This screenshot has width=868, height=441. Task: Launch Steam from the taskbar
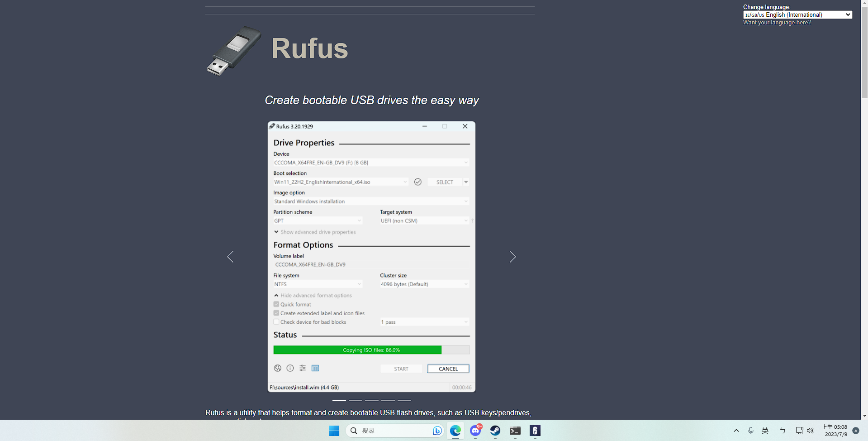point(495,431)
